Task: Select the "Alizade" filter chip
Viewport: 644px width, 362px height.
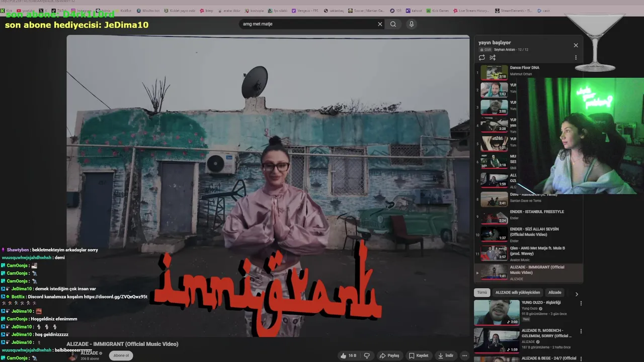Action: point(554,293)
